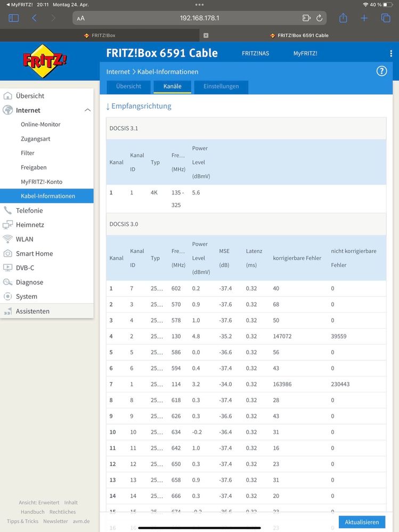Click the Assistenten icon
Screen dimensions: 399x532
tap(7, 311)
